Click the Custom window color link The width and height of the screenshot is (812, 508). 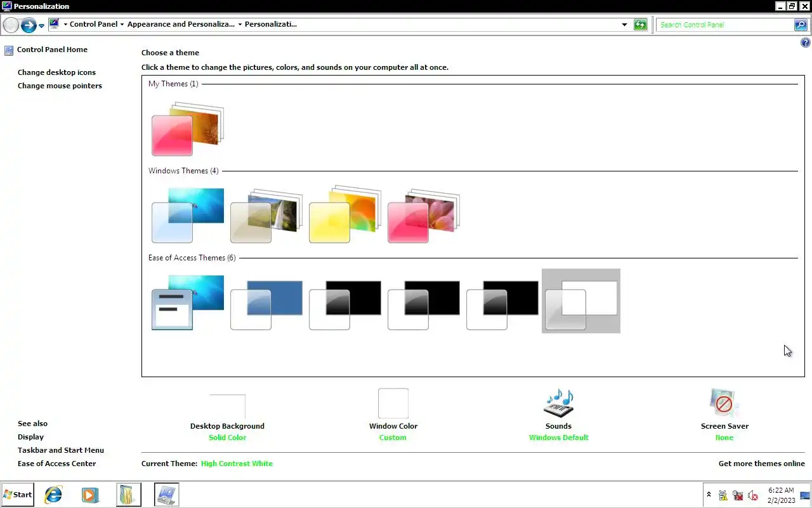coord(393,438)
